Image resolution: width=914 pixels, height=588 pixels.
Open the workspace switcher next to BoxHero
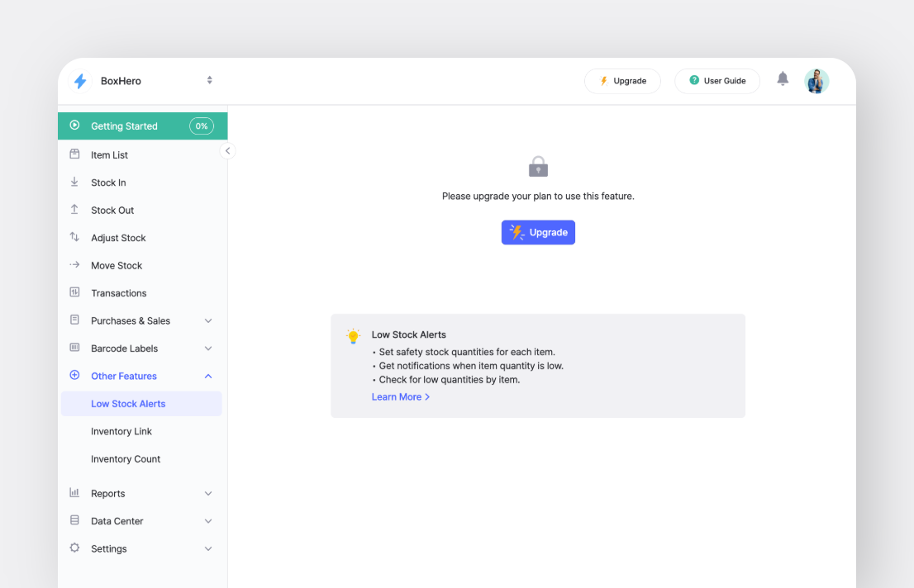[x=209, y=79]
